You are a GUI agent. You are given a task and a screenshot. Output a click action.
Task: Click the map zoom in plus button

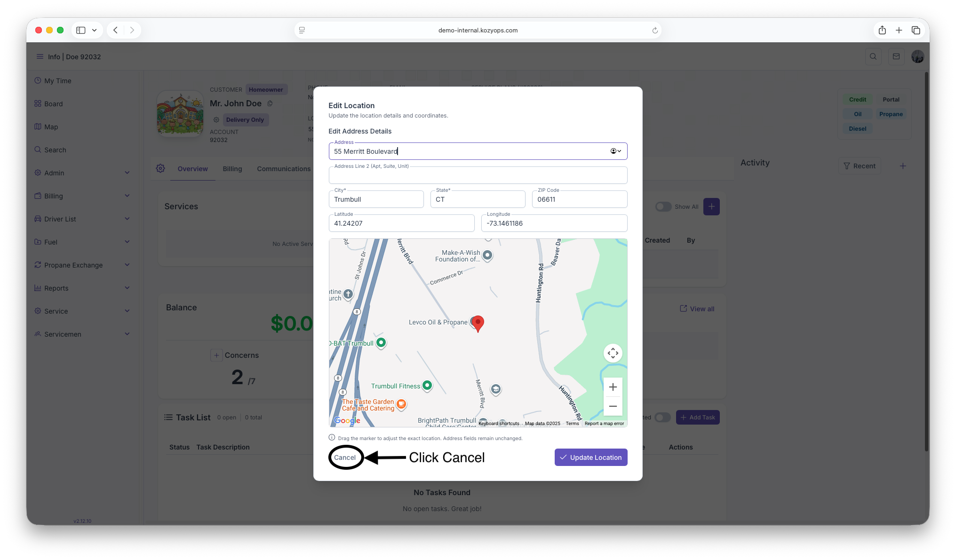[613, 387]
